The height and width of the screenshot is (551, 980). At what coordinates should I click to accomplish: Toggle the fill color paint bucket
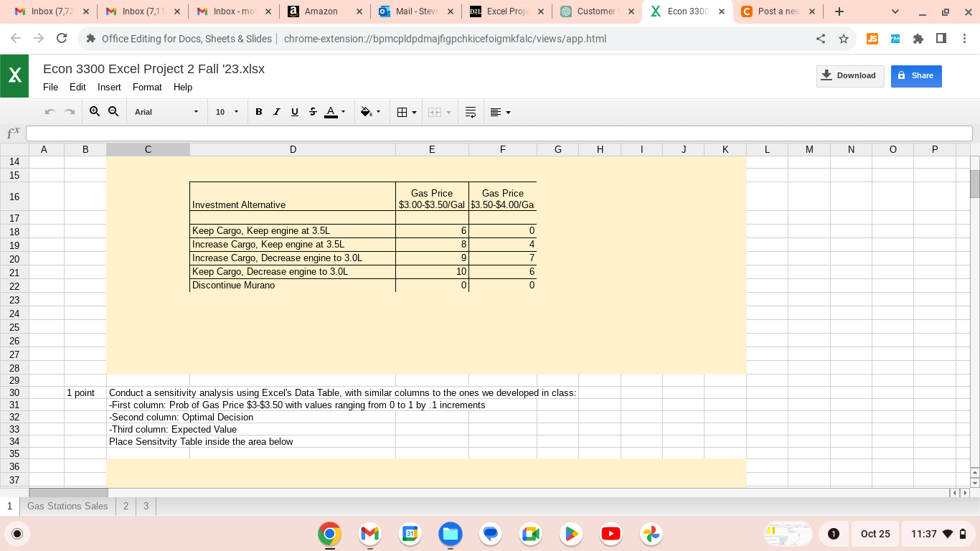tap(367, 111)
